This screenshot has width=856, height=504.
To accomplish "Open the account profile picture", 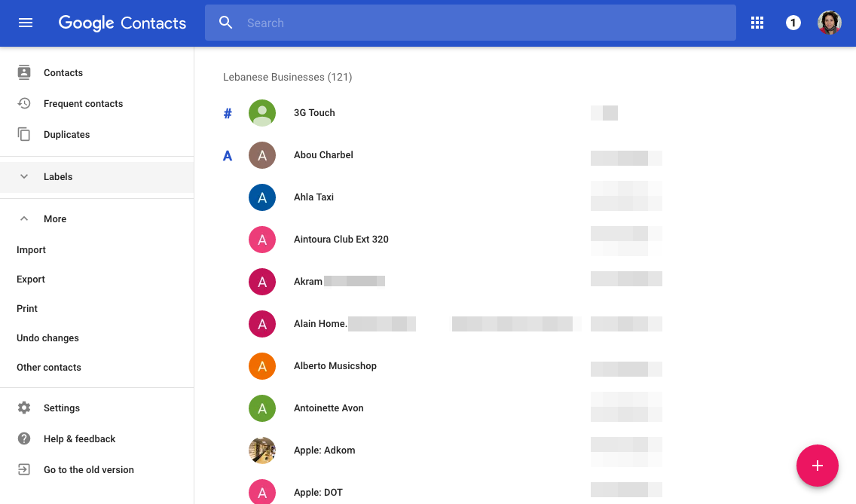I will tap(829, 23).
